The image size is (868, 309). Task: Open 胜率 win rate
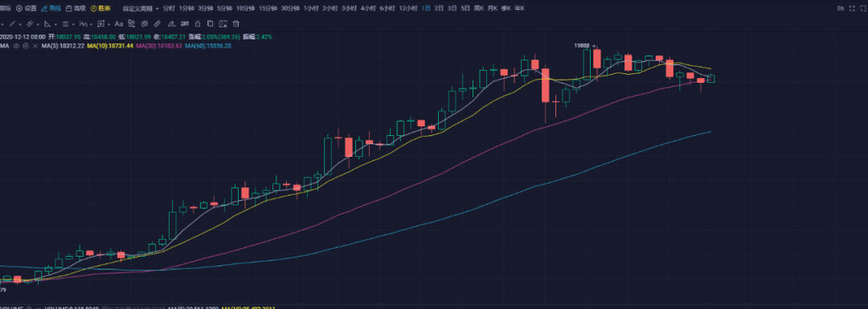[x=100, y=8]
